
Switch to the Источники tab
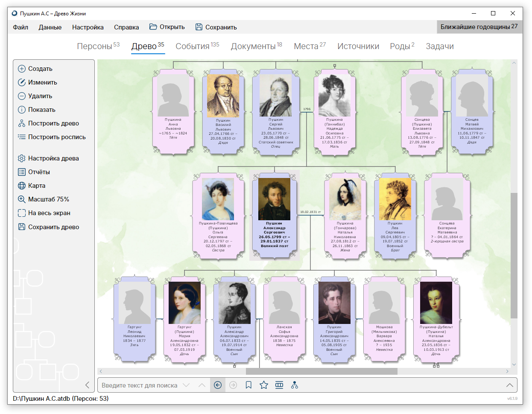click(358, 46)
